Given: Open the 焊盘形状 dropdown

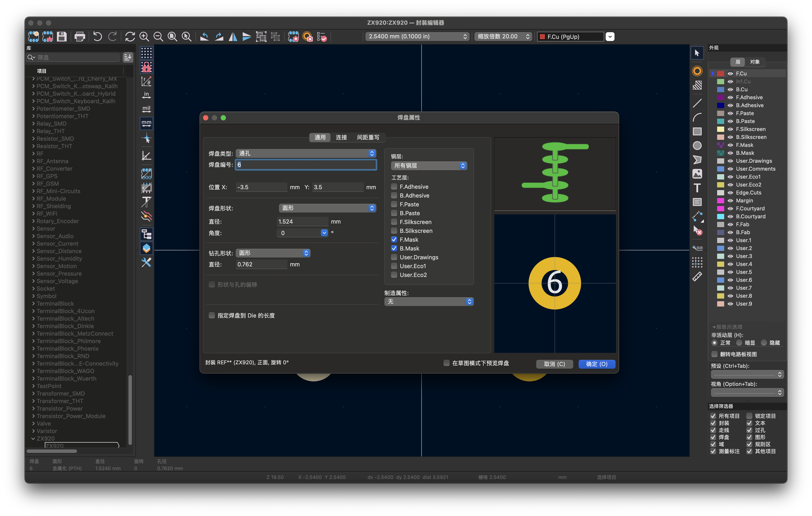Looking at the screenshot, I should (327, 208).
